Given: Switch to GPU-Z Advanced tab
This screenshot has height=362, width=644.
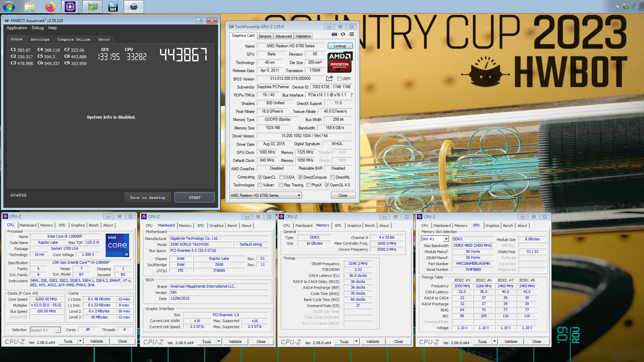Looking at the screenshot, I should pyautogui.click(x=283, y=36).
